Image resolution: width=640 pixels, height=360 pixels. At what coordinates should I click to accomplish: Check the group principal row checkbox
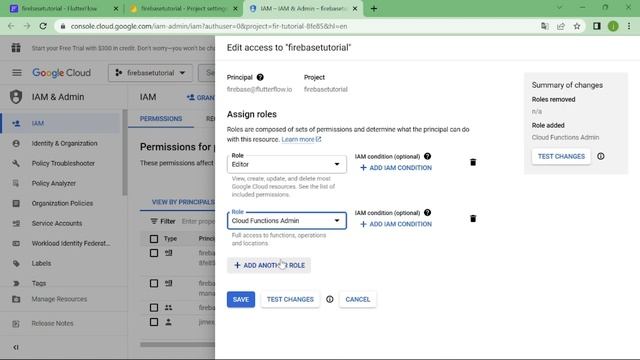154,307
